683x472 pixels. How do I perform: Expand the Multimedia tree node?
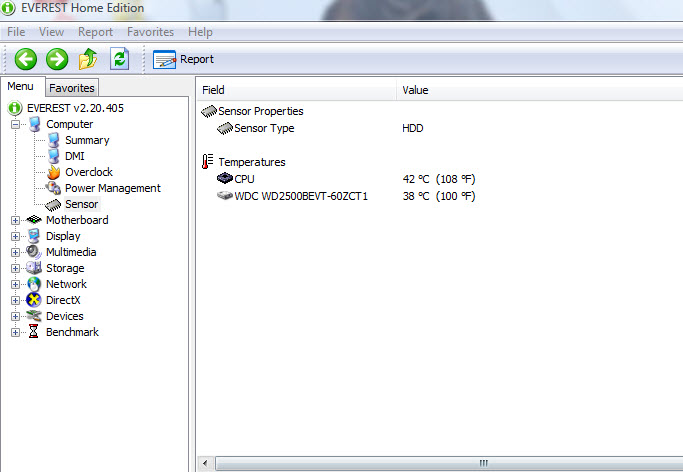15,252
